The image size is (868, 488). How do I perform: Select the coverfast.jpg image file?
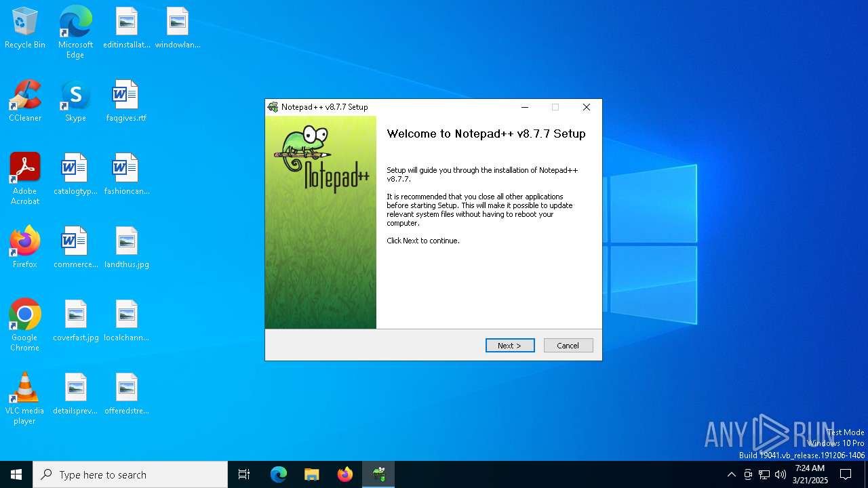(75, 321)
